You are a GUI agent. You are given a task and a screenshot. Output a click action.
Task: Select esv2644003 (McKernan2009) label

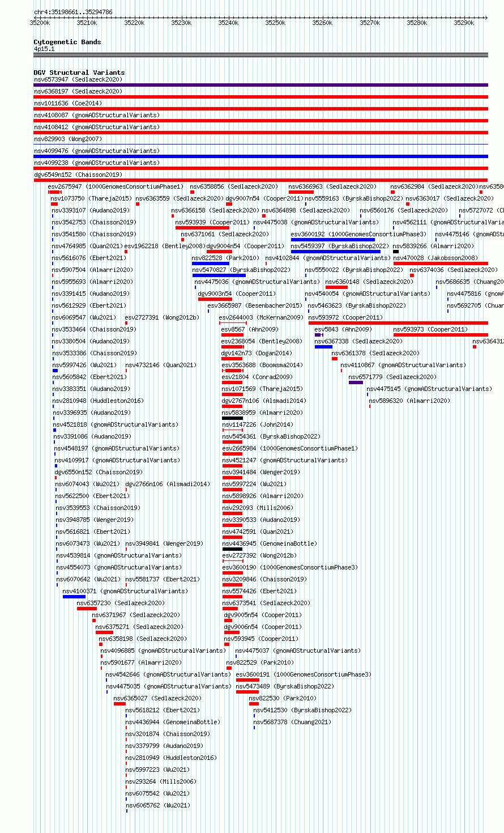(261, 317)
